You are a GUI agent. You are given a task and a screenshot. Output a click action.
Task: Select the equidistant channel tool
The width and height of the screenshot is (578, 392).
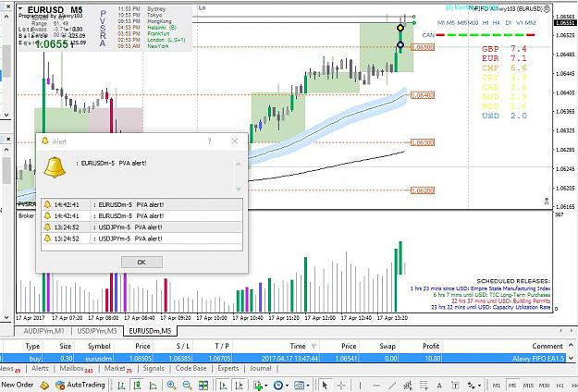coord(408,386)
